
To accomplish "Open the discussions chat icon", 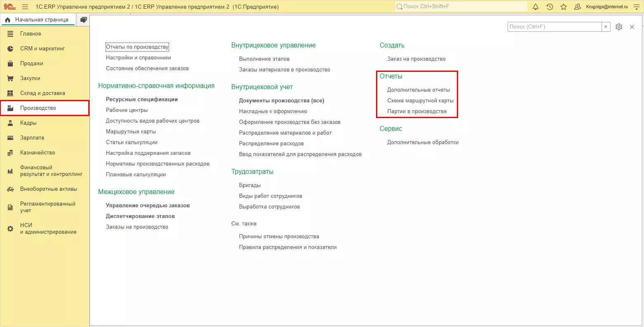I will (84, 20).
